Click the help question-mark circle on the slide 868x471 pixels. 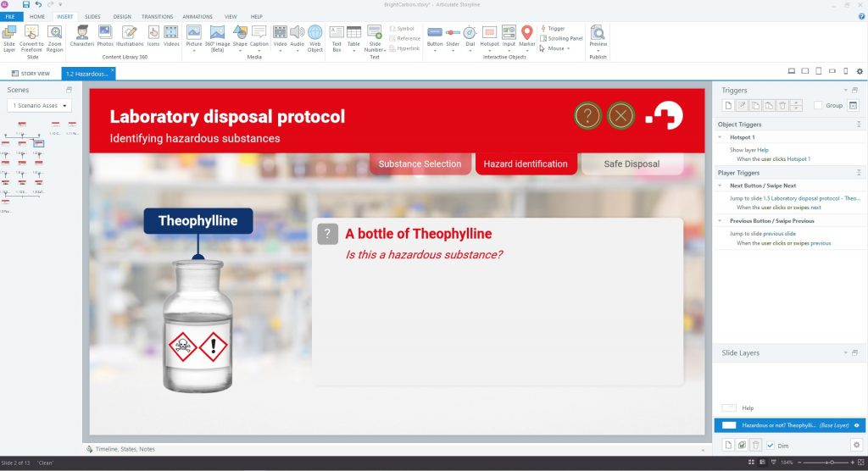[587, 116]
